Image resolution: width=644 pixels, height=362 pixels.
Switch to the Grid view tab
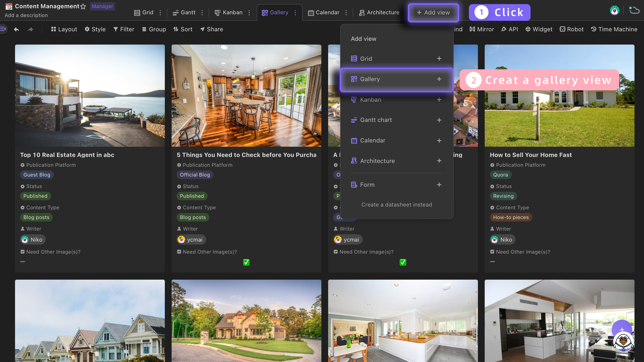click(144, 13)
